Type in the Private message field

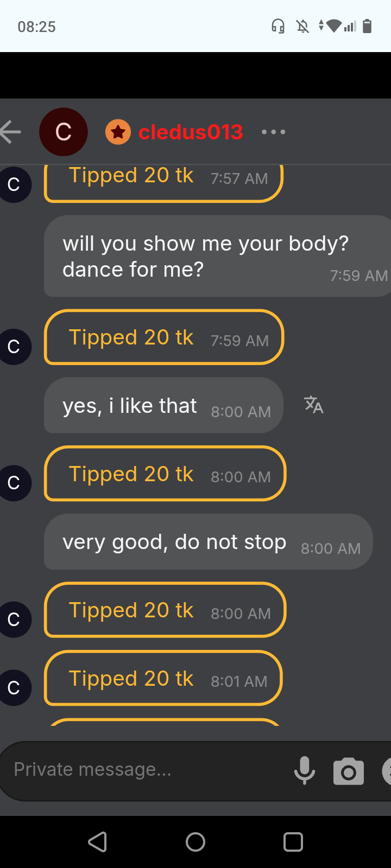(x=147, y=770)
